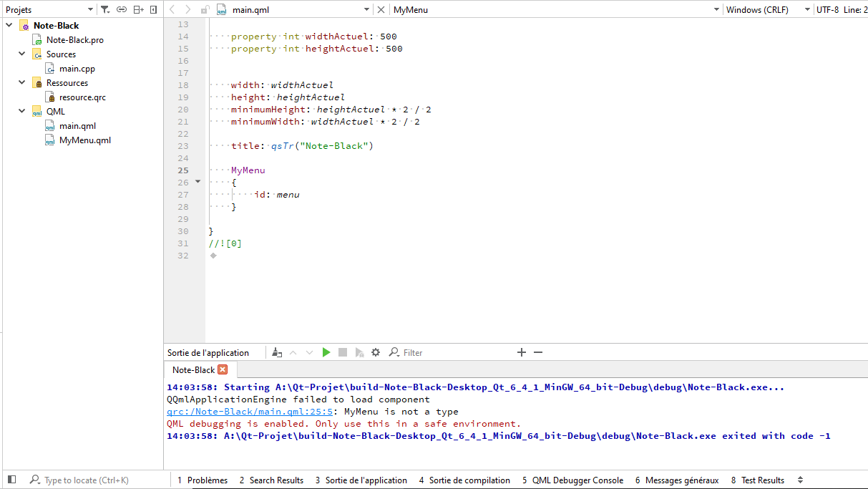Select main.qml in project tree
This screenshot has width=868, height=489.
(x=77, y=126)
